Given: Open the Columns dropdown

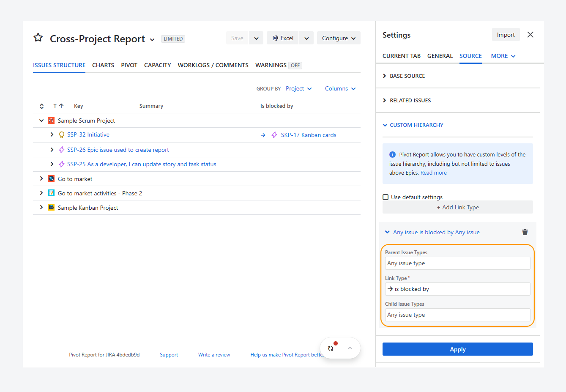Looking at the screenshot, I should coord(340,88).
